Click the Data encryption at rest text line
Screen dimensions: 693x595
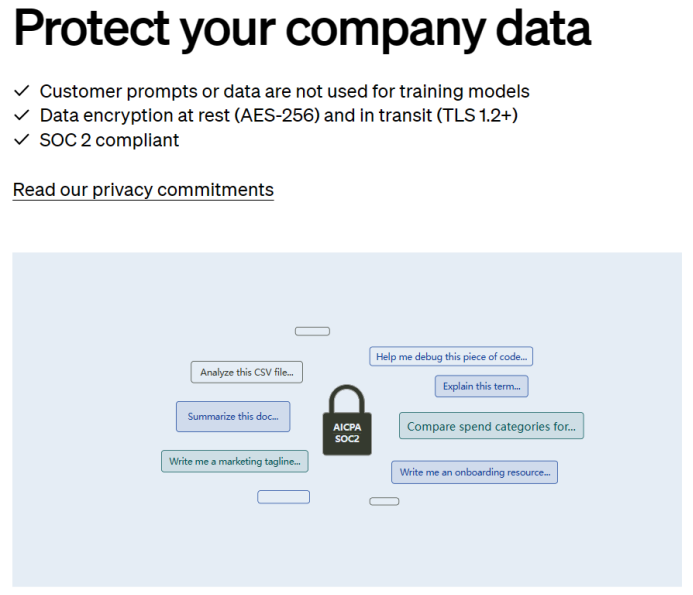tap(278, 115)
